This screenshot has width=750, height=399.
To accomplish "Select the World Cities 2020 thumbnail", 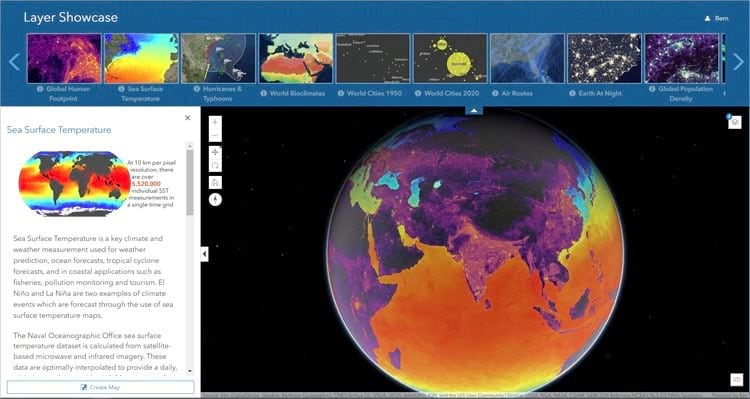I will [450, 58].
